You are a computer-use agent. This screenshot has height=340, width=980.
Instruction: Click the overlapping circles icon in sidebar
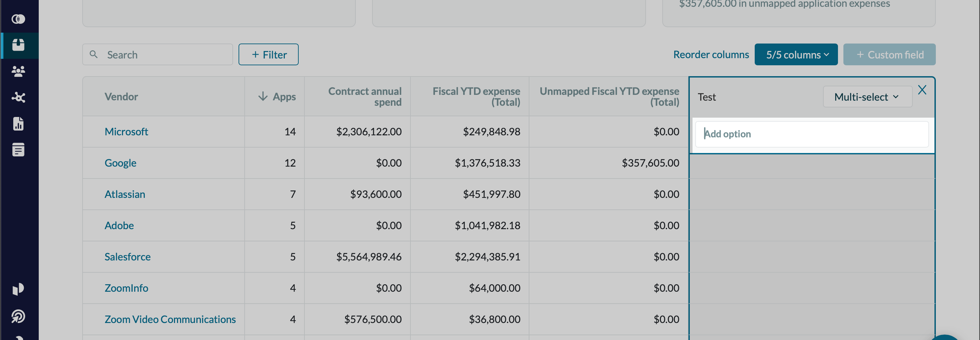[18, 19]
